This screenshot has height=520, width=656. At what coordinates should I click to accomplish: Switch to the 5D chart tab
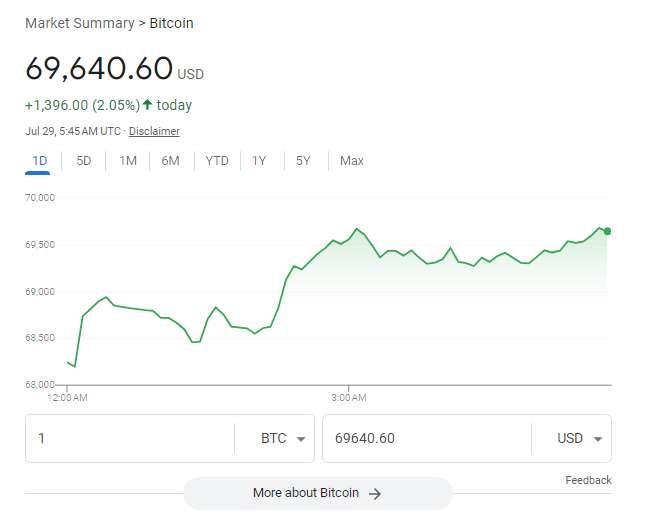tap(84, 161)
